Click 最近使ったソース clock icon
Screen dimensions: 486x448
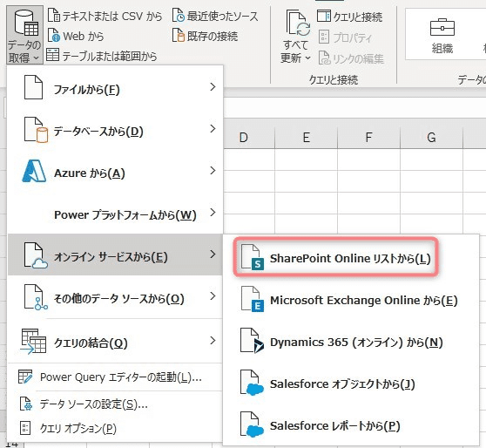click(179, 16)
